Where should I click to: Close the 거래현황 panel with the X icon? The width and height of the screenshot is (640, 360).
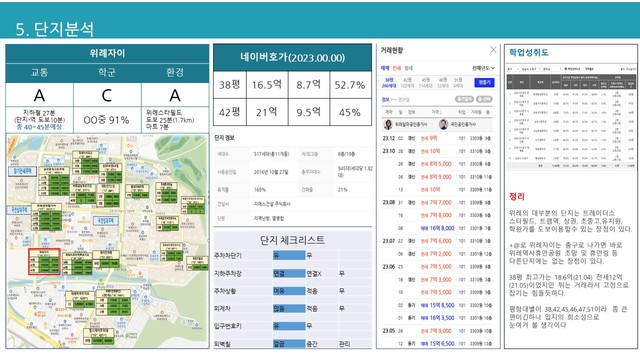[x=493, y=50]
